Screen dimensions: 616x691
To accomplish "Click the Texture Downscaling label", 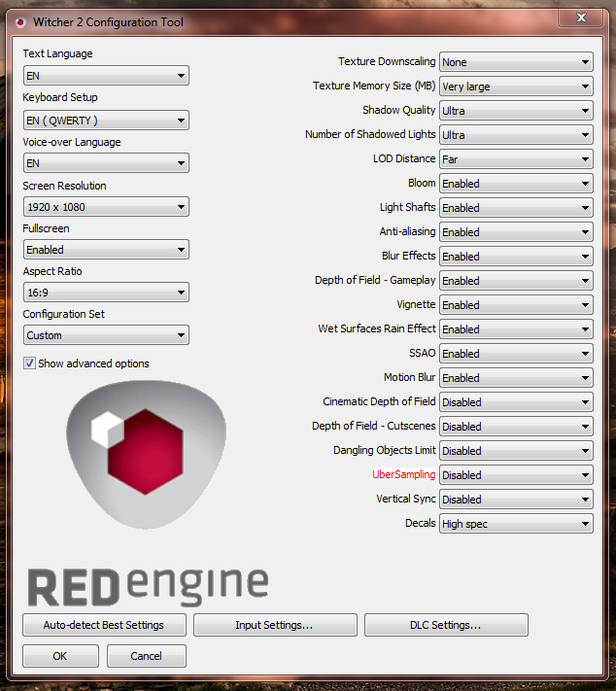I will point(387,61).
